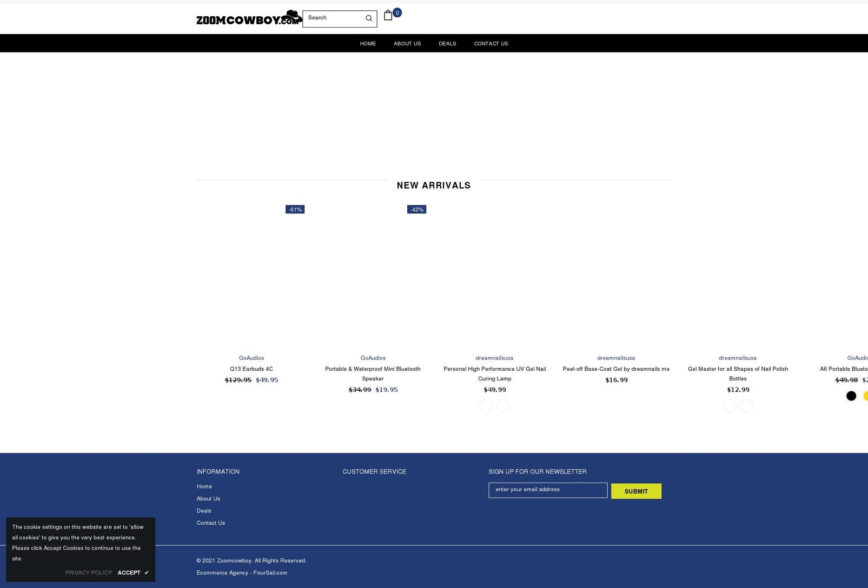Screen dimensions: 868x588
Task: Open CONTACT US from the top bar
Action: pos(491,43)
